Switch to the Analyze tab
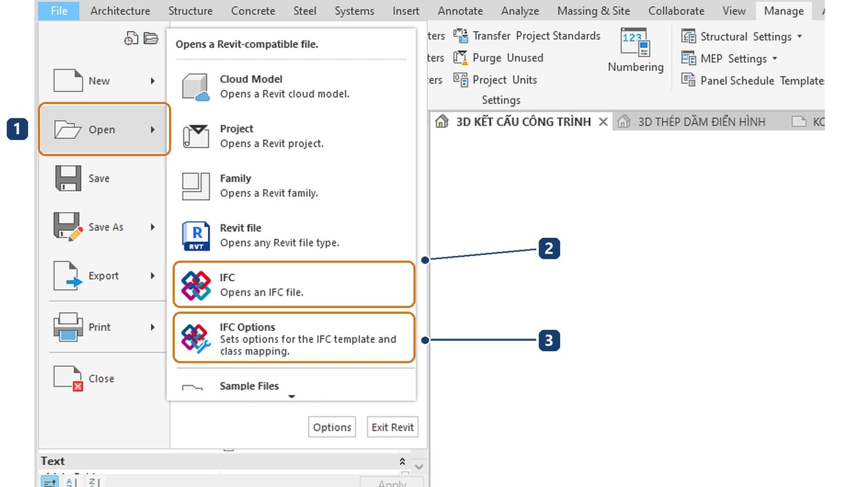Image resolution: width=868 pixels, height=487 pixels. coord(520,11)
